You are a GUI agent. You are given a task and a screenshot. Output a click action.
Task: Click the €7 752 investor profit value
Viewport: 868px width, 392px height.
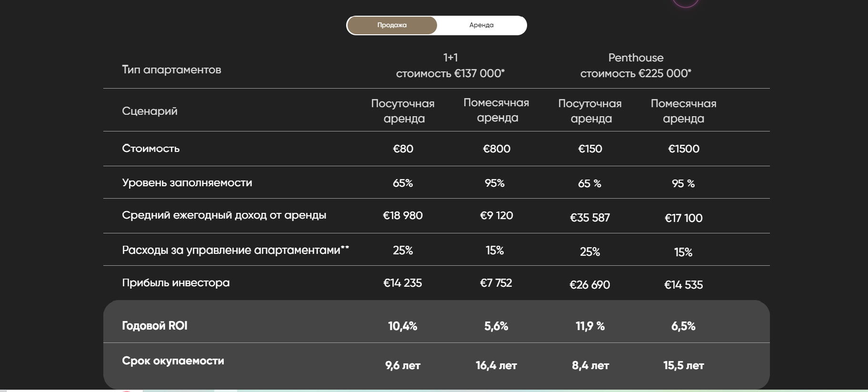coord(496,283)
